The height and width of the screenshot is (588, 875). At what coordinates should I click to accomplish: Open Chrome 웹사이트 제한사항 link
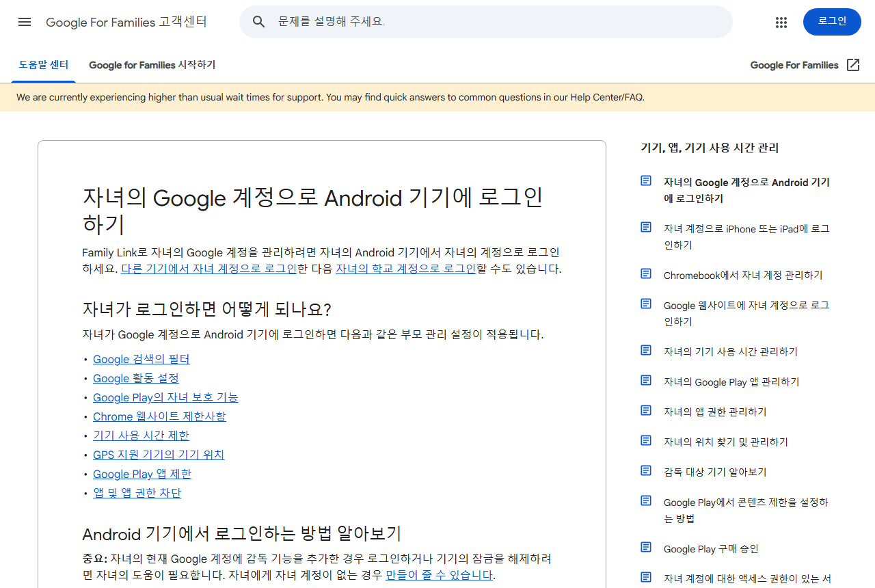click(x=159, y=416)
